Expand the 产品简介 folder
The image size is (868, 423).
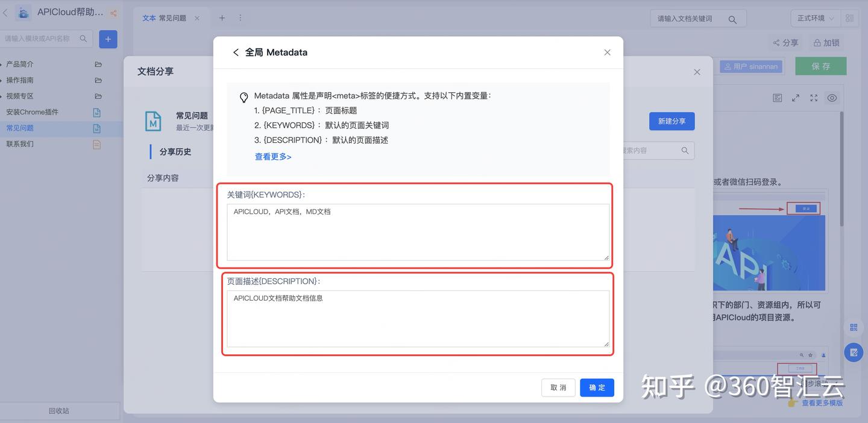(19, 64)
